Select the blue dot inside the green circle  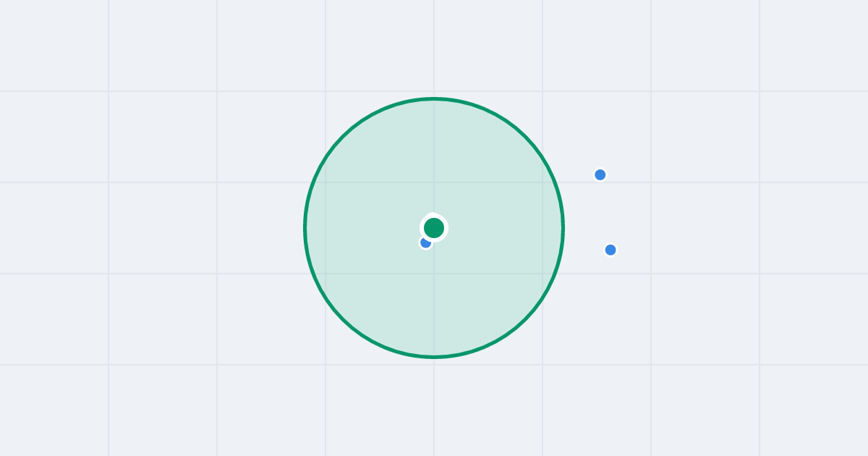tap(426, 242)
